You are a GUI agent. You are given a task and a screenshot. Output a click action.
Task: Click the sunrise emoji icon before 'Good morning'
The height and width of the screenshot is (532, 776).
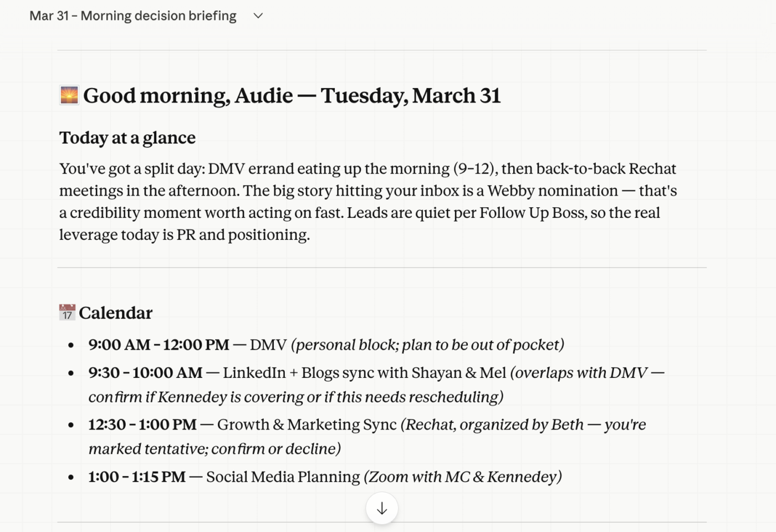tap(69, 95)
